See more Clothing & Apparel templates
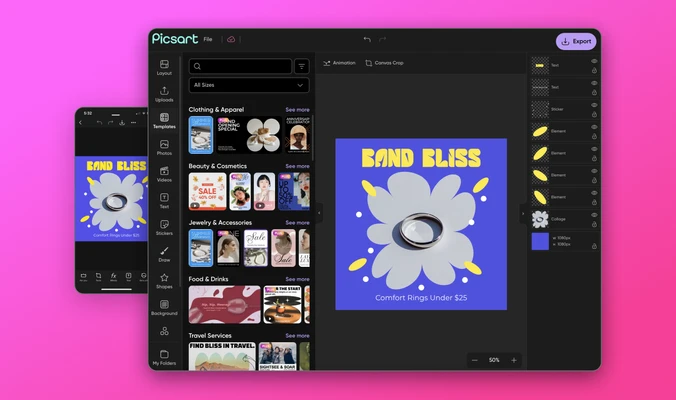The image size is (676, 400). [x=297, y=110]
